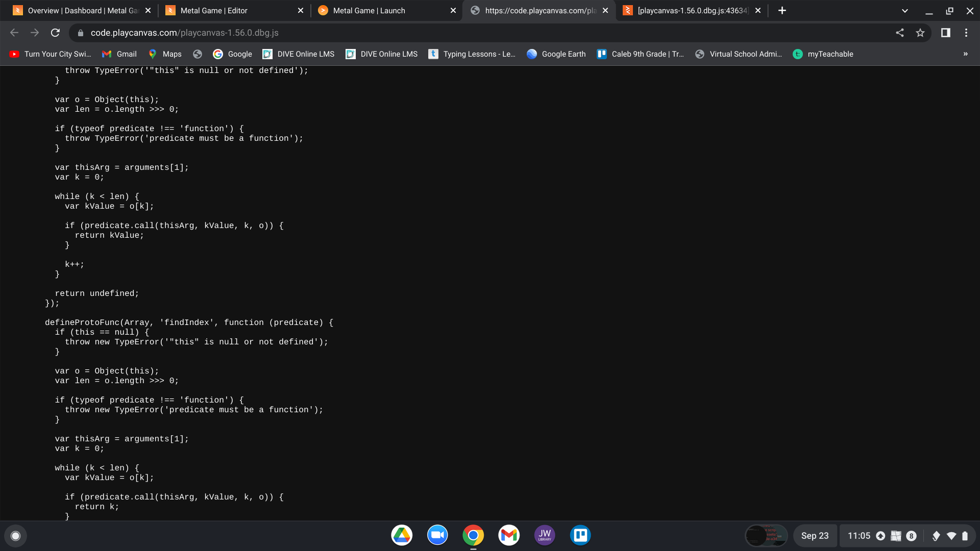Reload the current page
This screenshot has width=980, height=551.
55,33
